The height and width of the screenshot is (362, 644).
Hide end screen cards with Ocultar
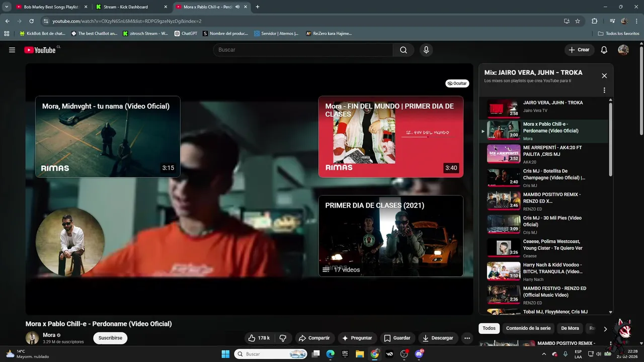457,83
